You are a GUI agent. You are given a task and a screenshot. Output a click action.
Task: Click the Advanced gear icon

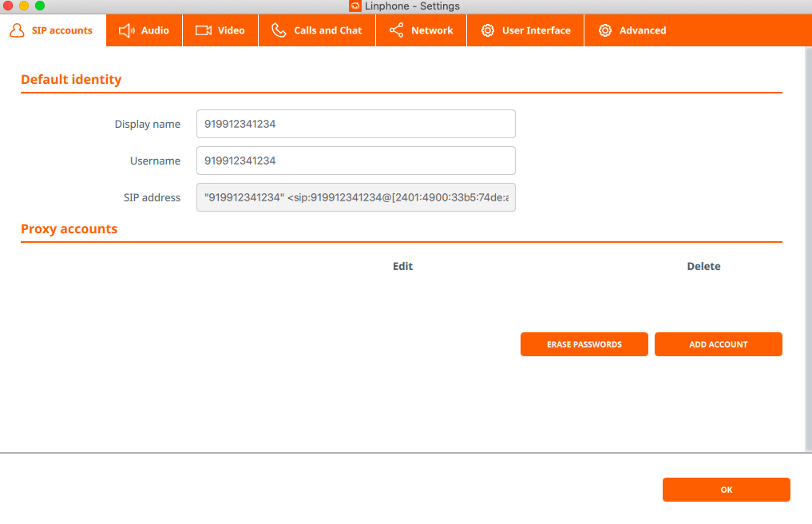[605, 30]
